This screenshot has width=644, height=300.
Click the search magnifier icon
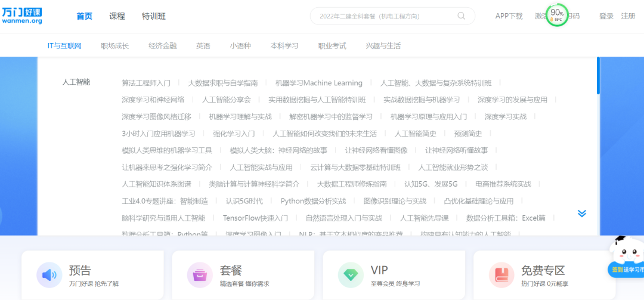point(461,16)
